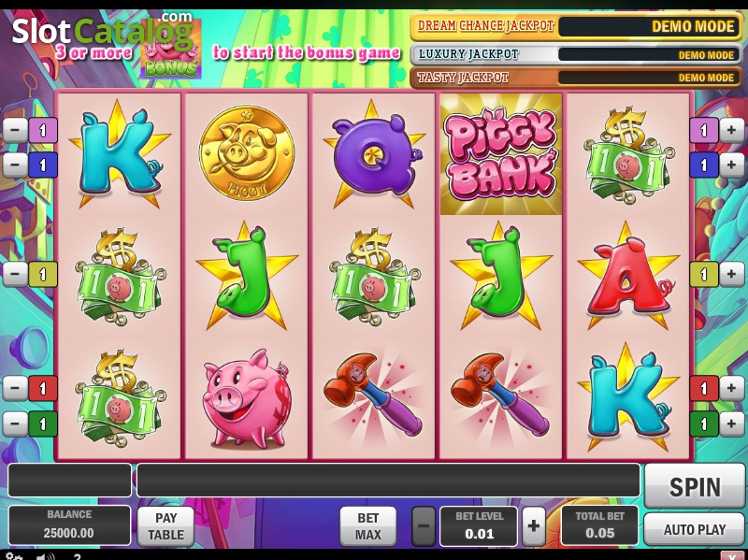Increase the blue payline bet on right
Image resolution: width=748 pixels, height=560 pixels.
(731, 165)
